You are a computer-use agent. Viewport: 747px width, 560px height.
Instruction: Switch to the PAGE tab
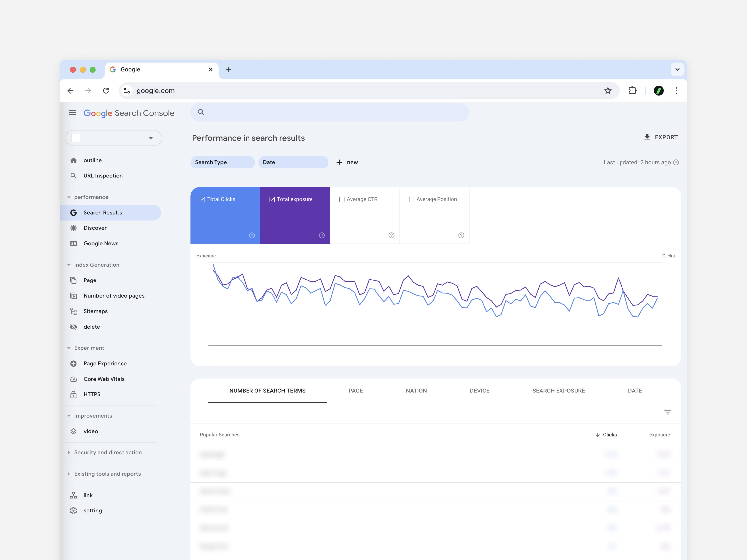356,391
